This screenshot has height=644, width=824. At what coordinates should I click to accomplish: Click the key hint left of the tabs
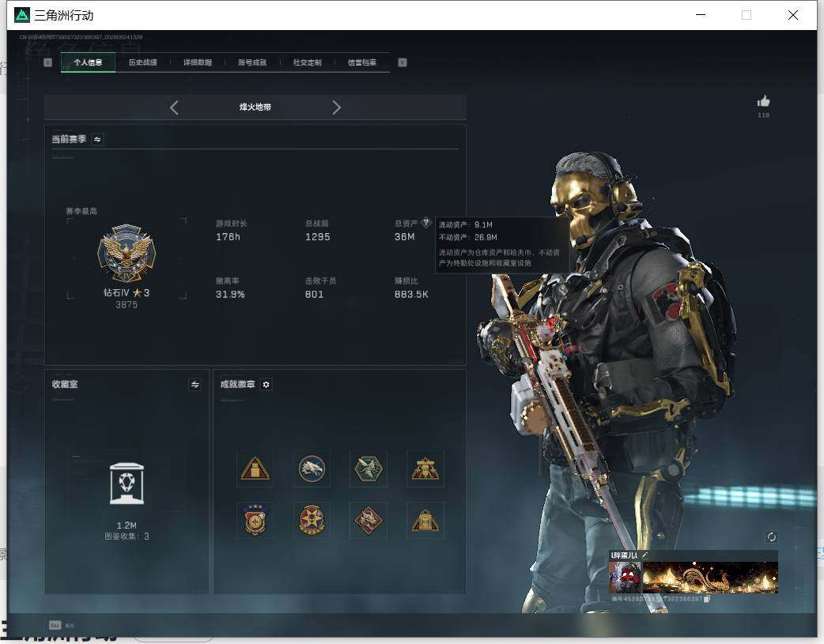coord(47,62)
